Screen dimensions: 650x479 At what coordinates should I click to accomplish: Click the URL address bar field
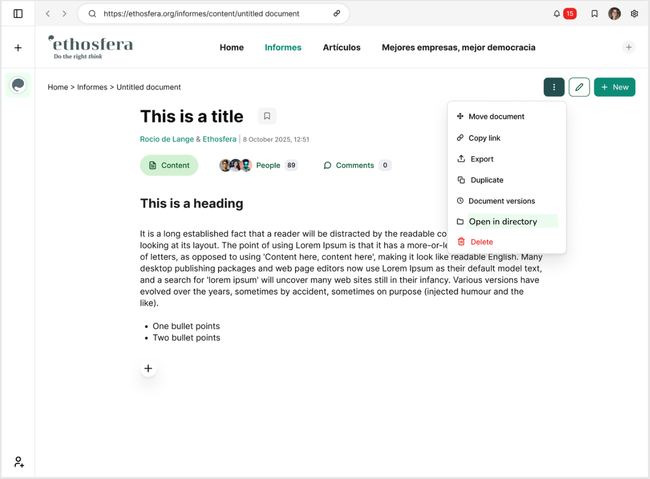[x=210, y=14]
